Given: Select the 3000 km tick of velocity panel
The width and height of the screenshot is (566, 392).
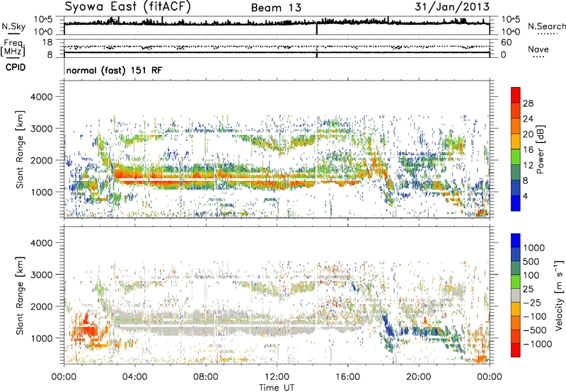Looking at the screenshot, I should (x=41, y=275).
